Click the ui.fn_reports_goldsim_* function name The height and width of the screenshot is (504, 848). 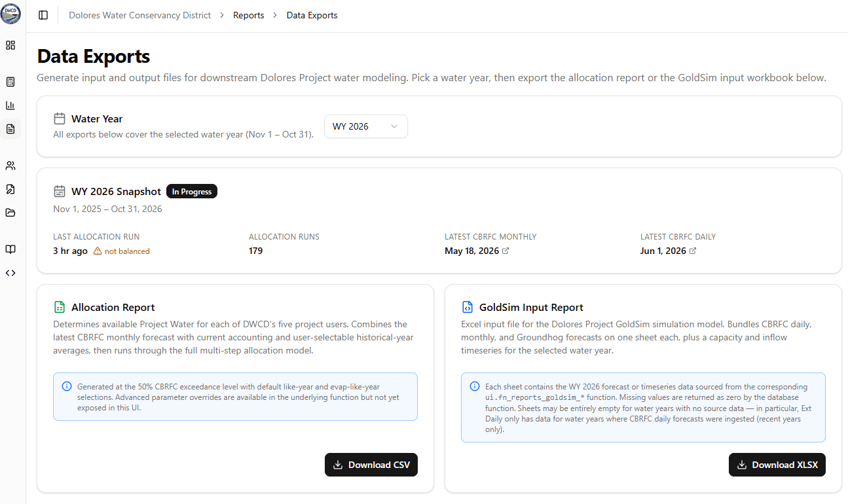[534, 397]
